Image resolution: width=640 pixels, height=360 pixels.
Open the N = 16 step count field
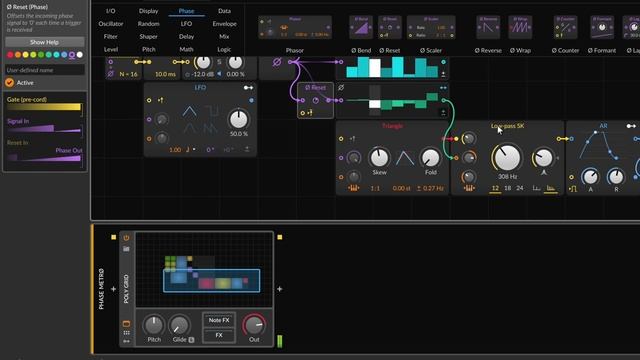[129, 74]
